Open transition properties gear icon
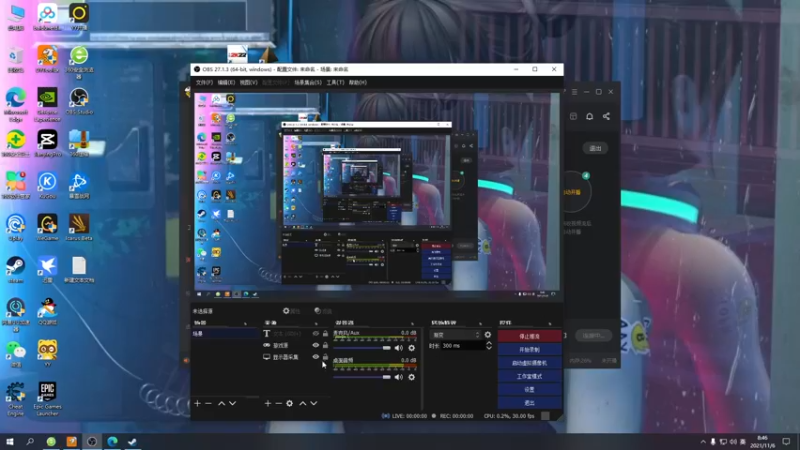The height and width of the screenshot is (450, 800). pos(488,335)
